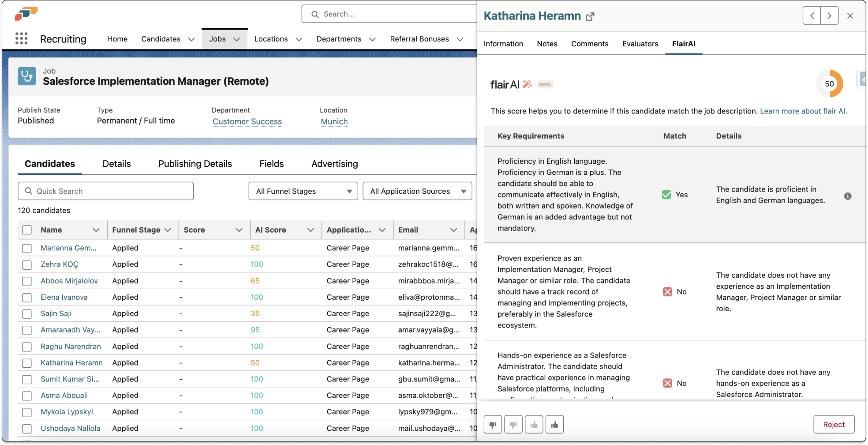Expand the AI Score column menu

coord(311,230)
